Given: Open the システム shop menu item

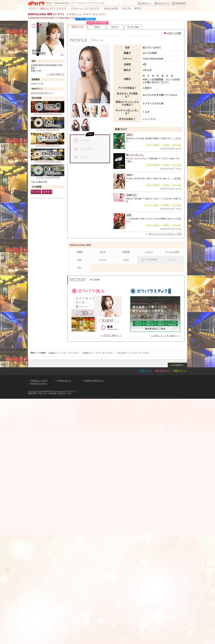Looking at the screenshot, I should pos(149,252).
